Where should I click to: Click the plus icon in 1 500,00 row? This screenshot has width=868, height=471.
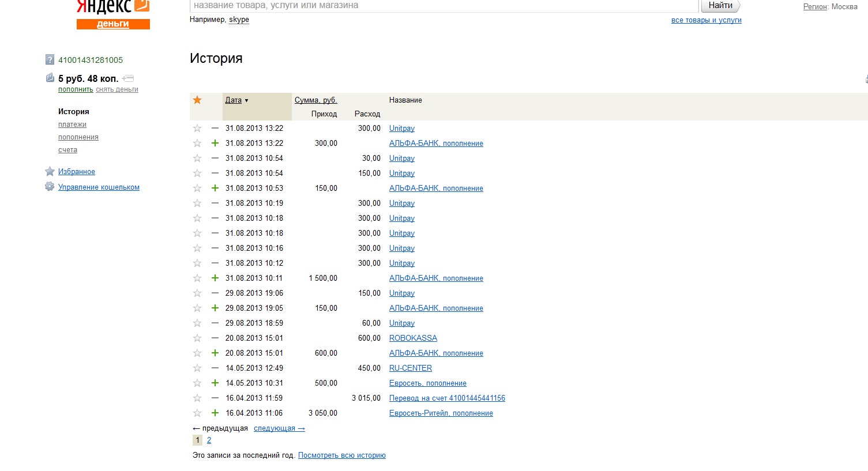(x=215, y=278)
